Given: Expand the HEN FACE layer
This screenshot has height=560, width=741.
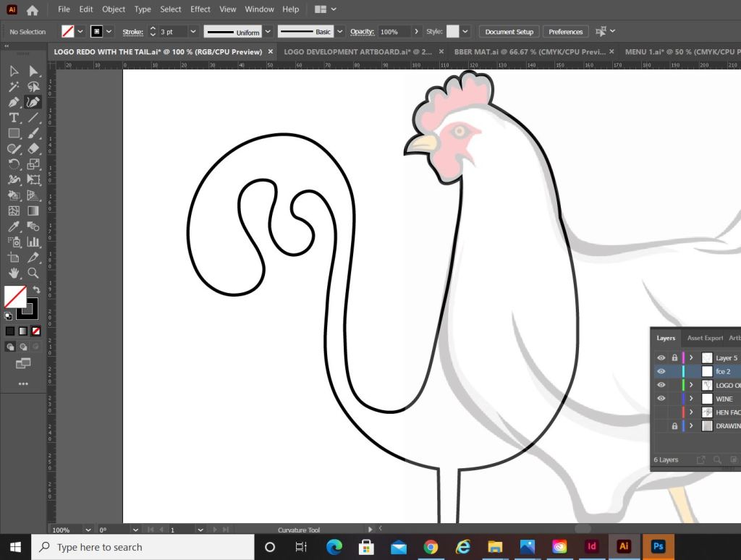Looking at the screenshot, I should [x=691, y=412].
